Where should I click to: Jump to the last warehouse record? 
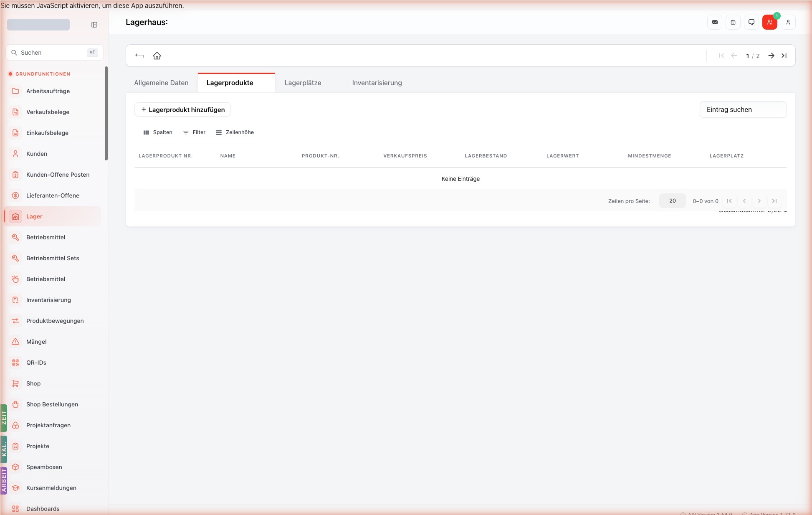point(784,56)
